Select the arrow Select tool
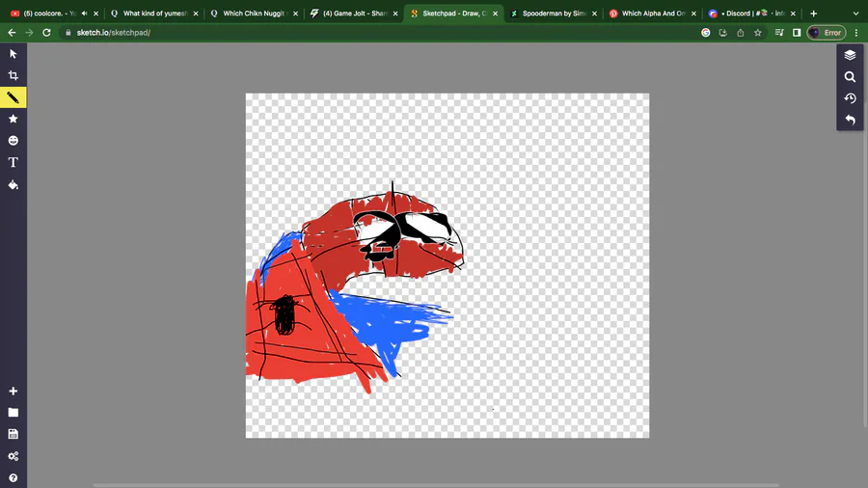 tap(14, 54)
